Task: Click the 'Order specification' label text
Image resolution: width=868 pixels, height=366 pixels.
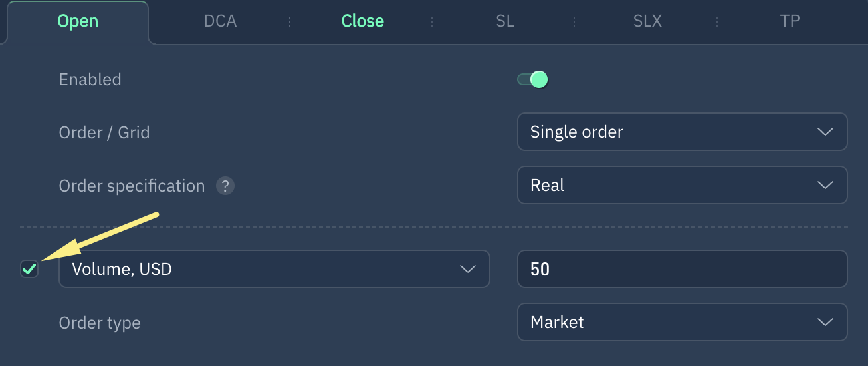Action: point(132,186)
